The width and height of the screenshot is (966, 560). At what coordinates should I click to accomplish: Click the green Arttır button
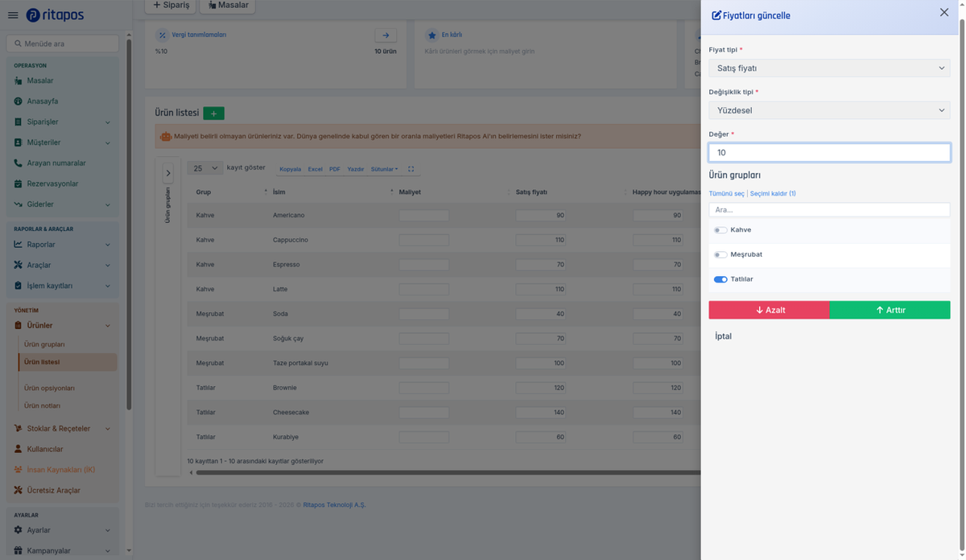tap(890, 310)
